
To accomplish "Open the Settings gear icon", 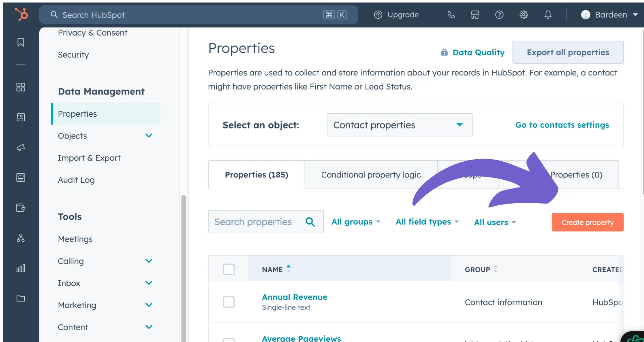I will (524, 15).
